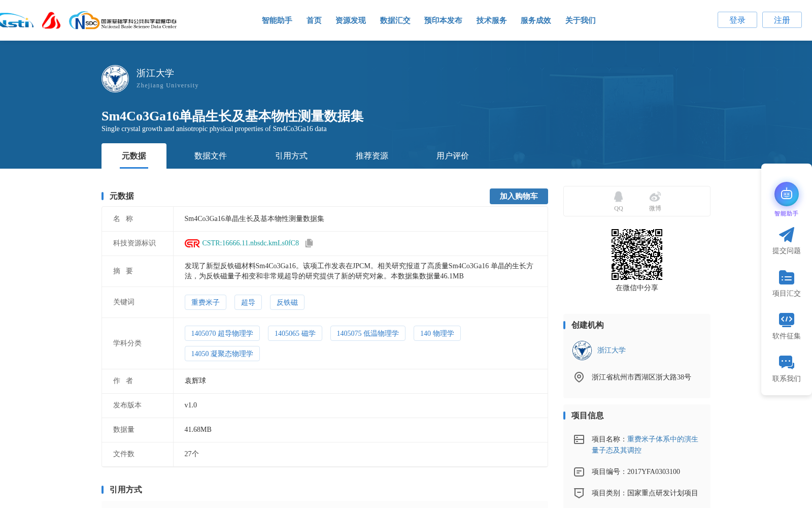This screenshot has height=508, width=812.
Task: Open 资源发现 menu item
Action: pyautogui.click(x=351, y=20)
